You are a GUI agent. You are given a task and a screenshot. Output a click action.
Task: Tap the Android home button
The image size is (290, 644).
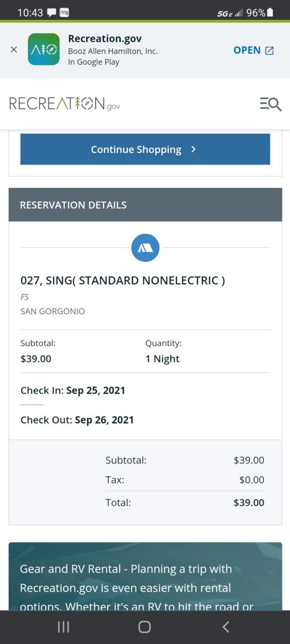coord(144,627)
